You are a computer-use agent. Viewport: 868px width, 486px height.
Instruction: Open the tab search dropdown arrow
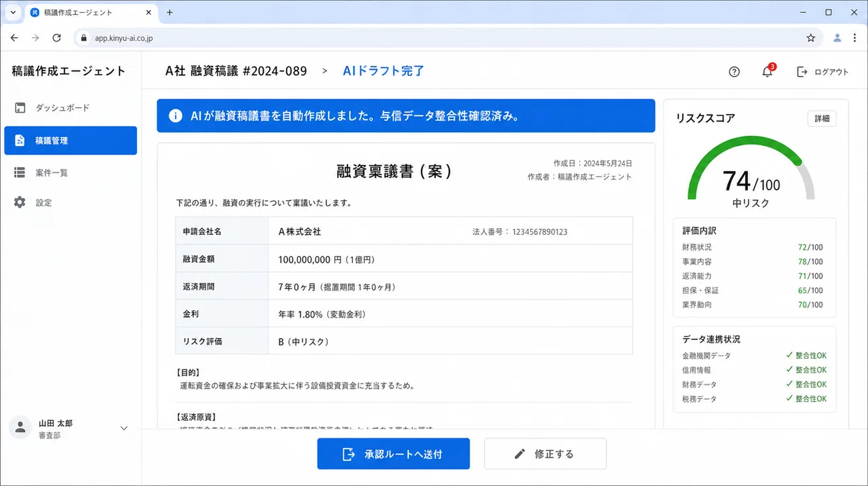coord(13,12)
